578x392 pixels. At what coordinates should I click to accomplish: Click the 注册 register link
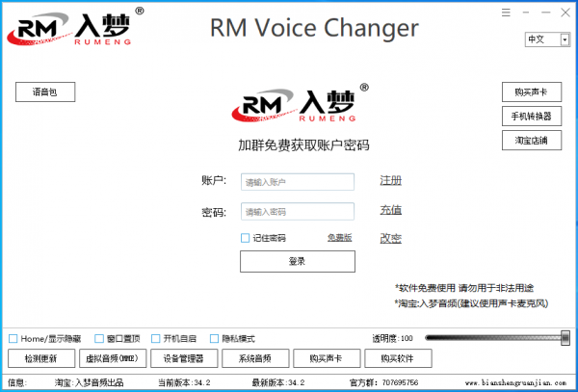click(x=391, y=180)
